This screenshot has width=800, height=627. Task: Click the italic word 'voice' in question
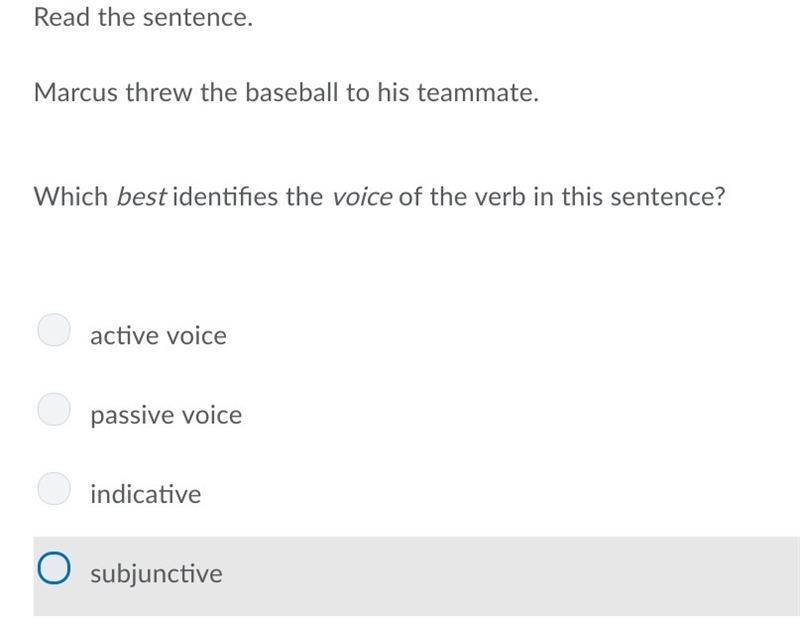pos(362,197)
